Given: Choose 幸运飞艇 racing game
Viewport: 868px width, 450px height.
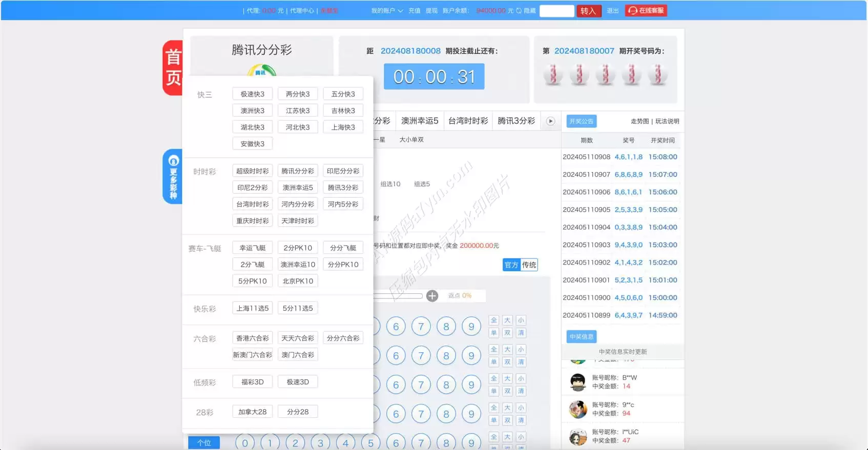Looking at the screenshot, I should click(253, 248).
